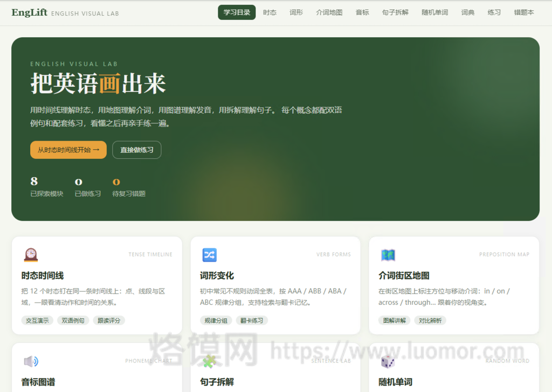Click the EngLift logo

30,12
